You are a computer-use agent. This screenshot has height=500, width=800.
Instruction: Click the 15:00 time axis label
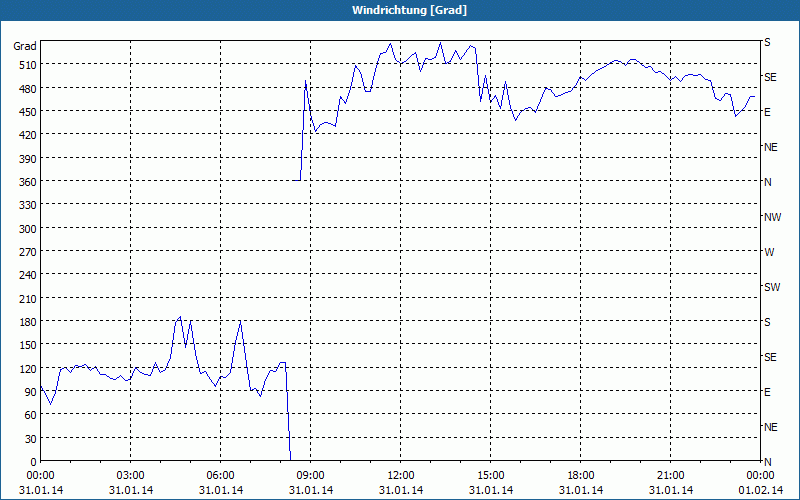tap(491, 476)
